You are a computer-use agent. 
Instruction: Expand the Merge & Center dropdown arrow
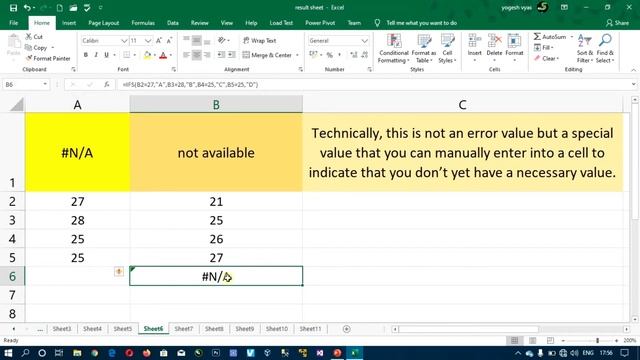(297, 55)
